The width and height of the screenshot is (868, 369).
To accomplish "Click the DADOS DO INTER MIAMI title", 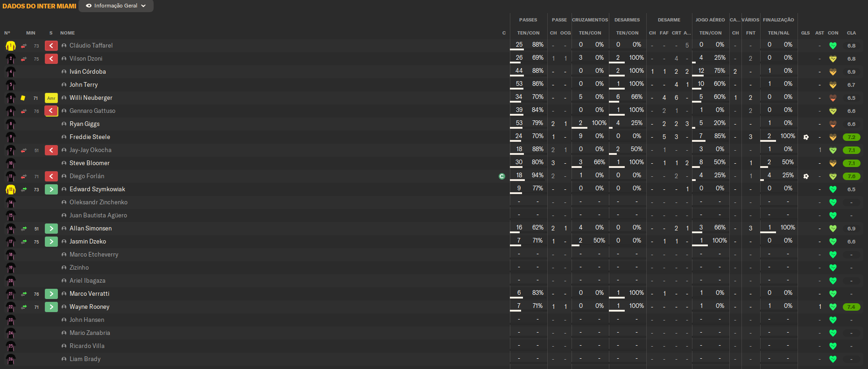I will 39,6.
